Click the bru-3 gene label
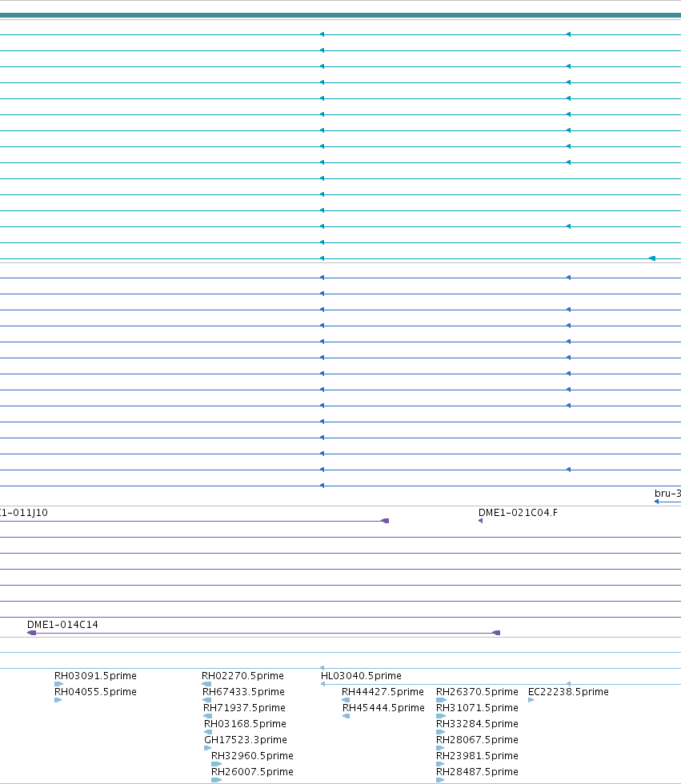This screenshot has height=784, width=681. [x=668, y=494]
